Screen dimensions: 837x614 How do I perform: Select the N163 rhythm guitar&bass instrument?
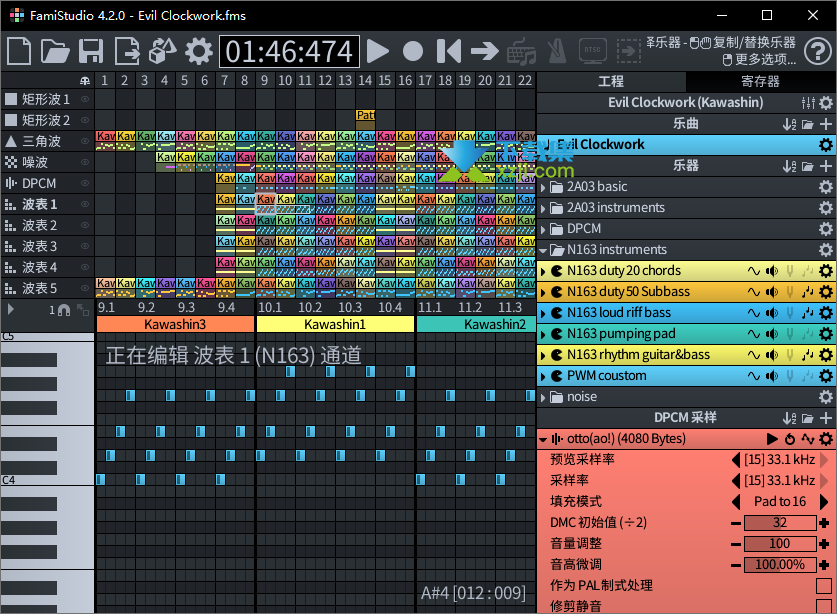point(685,355)
